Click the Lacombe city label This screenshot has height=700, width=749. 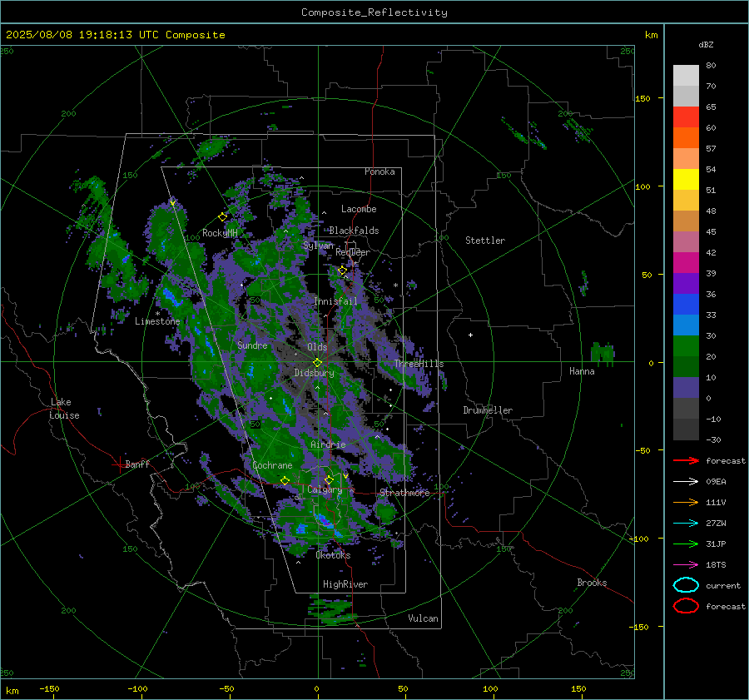pyautogui.click(x=359, y=209)
